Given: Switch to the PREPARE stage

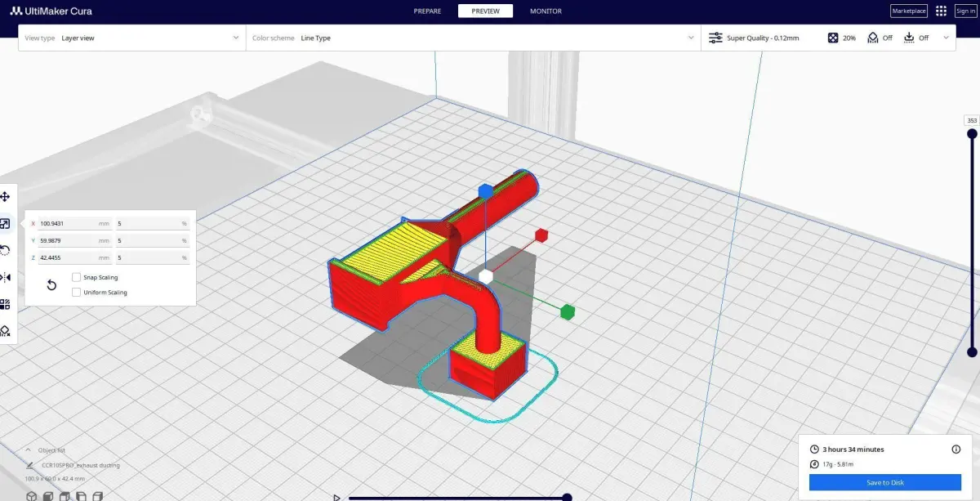Looking at the screenshot, I should 427,11.
